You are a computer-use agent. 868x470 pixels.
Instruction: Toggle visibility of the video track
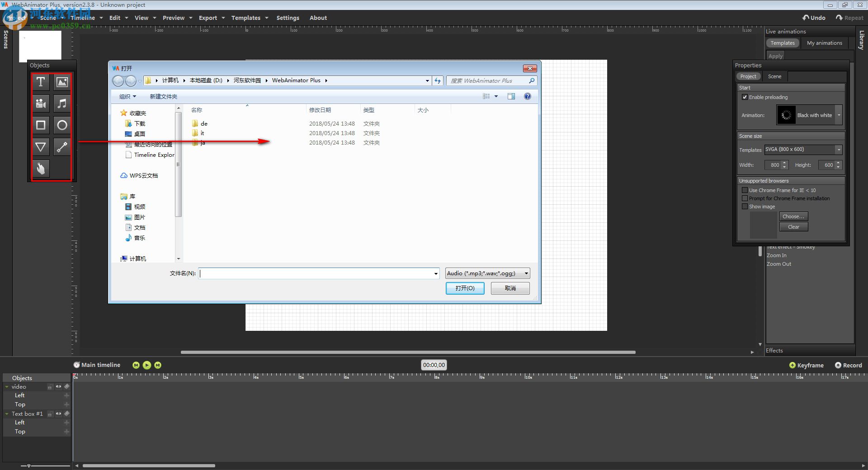click(x=58, y=387)
